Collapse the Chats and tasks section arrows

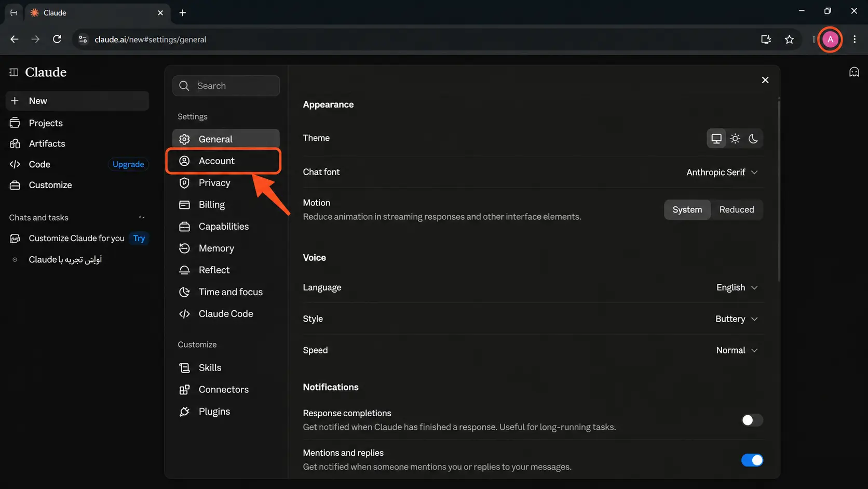142,218
